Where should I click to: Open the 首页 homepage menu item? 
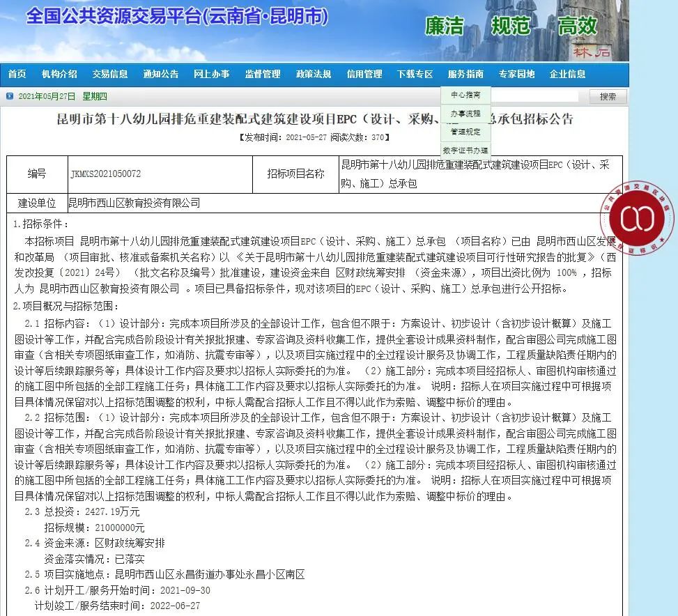[x=17, y=75]
